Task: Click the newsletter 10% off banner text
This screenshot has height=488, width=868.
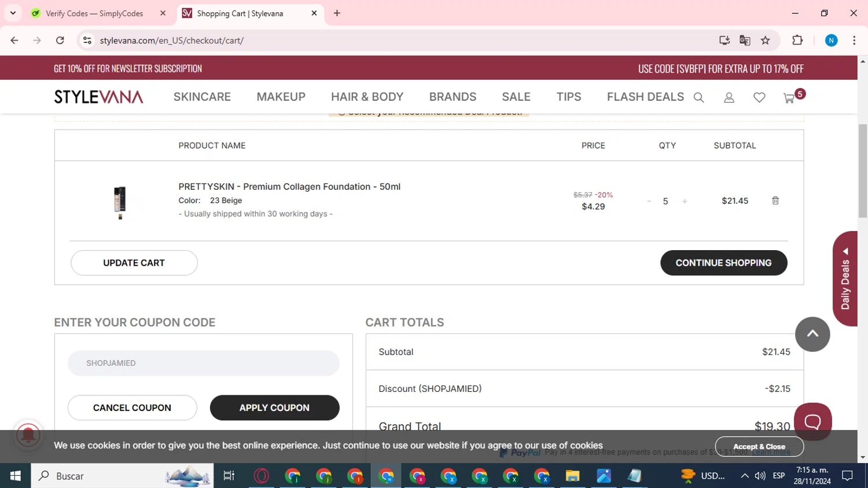Action: [128, 68]
